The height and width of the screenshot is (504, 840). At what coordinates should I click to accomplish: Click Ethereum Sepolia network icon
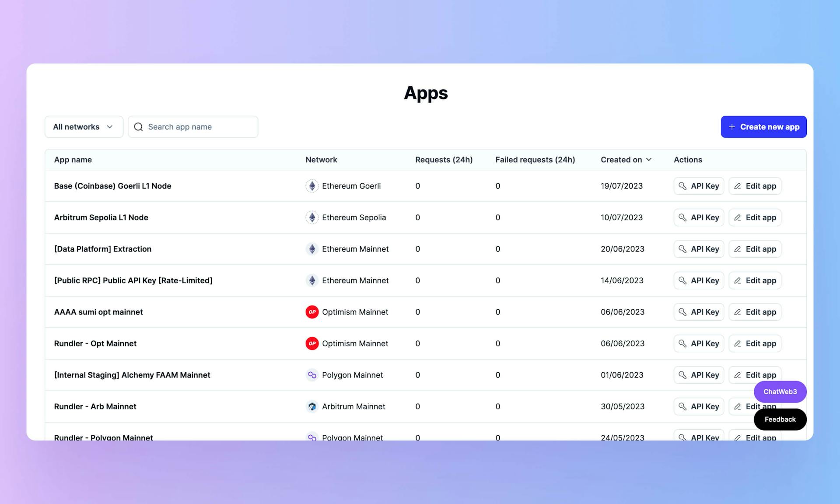coord(312,217)
